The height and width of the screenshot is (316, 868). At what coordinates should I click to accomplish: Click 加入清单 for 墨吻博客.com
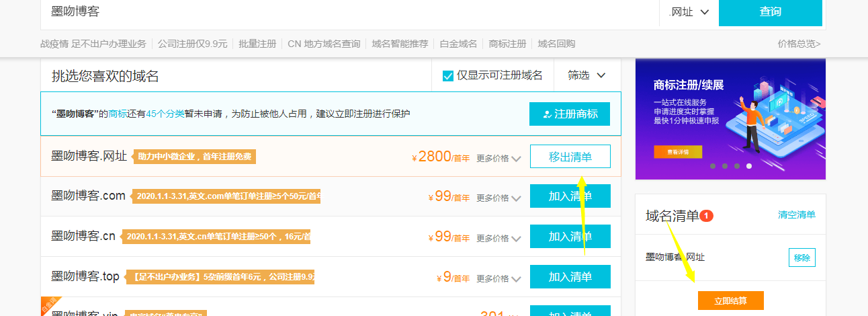pyautogui.click(x=570, y=196)
